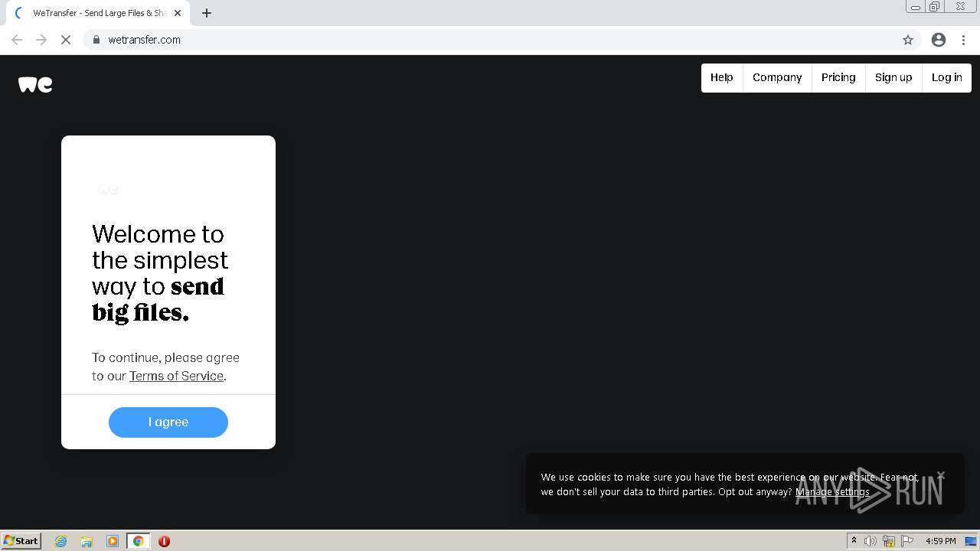The width and height of the screenshot is (980, 551).
Task: Click the taskbar clock showing 4:59 PM
Action: pos(940,541)
